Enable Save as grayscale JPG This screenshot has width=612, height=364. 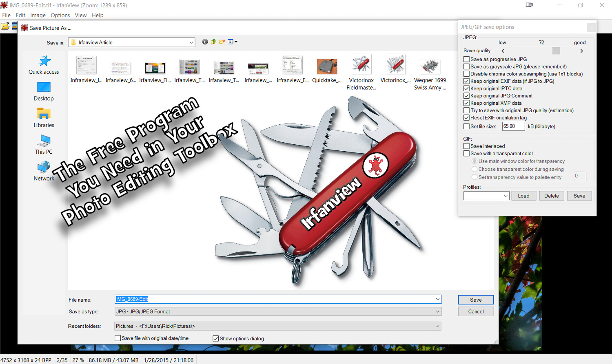tap(466, 66)
